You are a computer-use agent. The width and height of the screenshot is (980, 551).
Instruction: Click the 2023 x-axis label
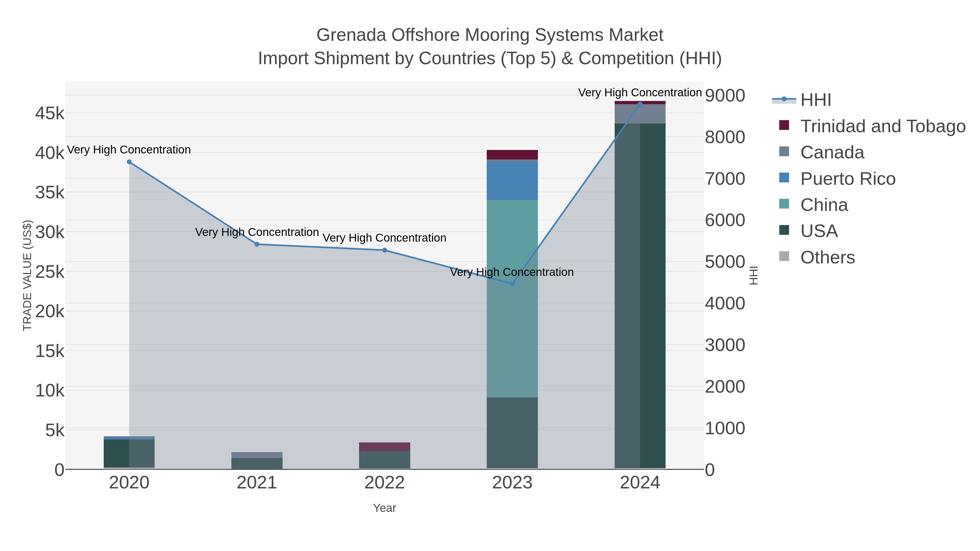512,483
